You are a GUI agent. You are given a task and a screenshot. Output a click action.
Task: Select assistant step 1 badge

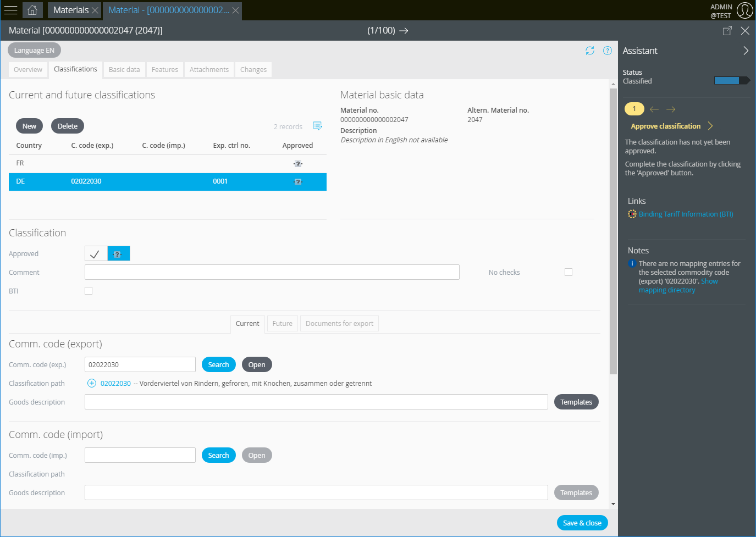(634, 109)
